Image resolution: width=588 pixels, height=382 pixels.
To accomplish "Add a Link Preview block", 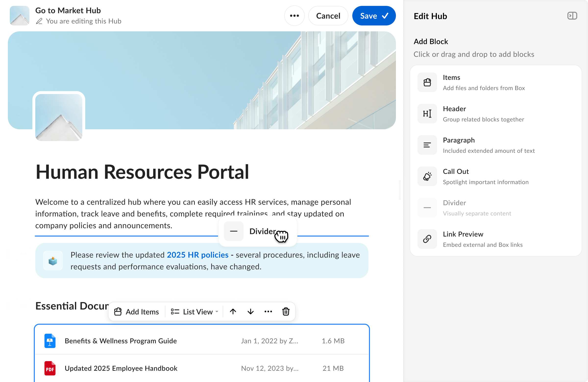I will click(x=496, y=239).
